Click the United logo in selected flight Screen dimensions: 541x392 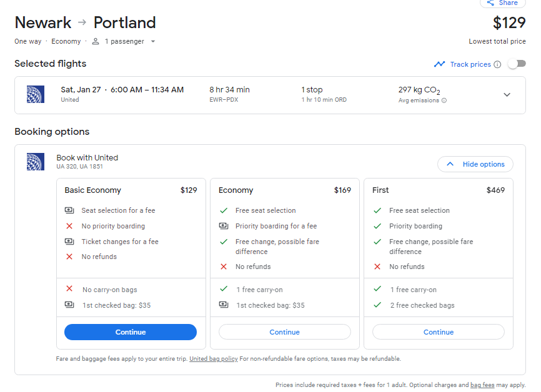[36, 94]
